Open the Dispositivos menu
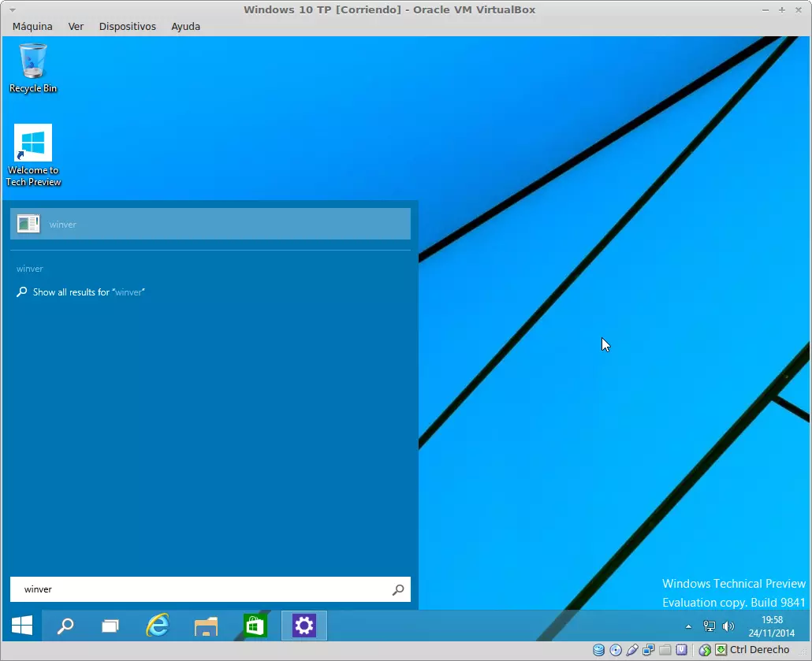The width and height of the screenshot is (812, 661). [127, 26]
